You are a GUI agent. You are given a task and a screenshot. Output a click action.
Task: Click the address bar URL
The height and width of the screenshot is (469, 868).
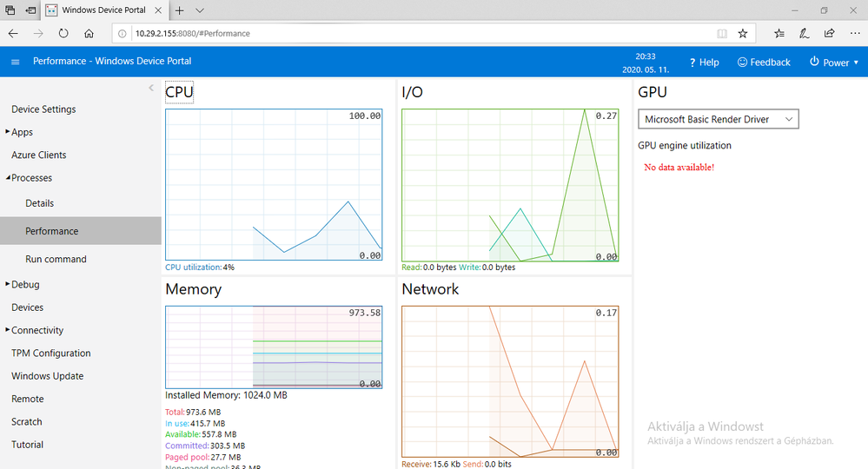(x=193, y=34)
